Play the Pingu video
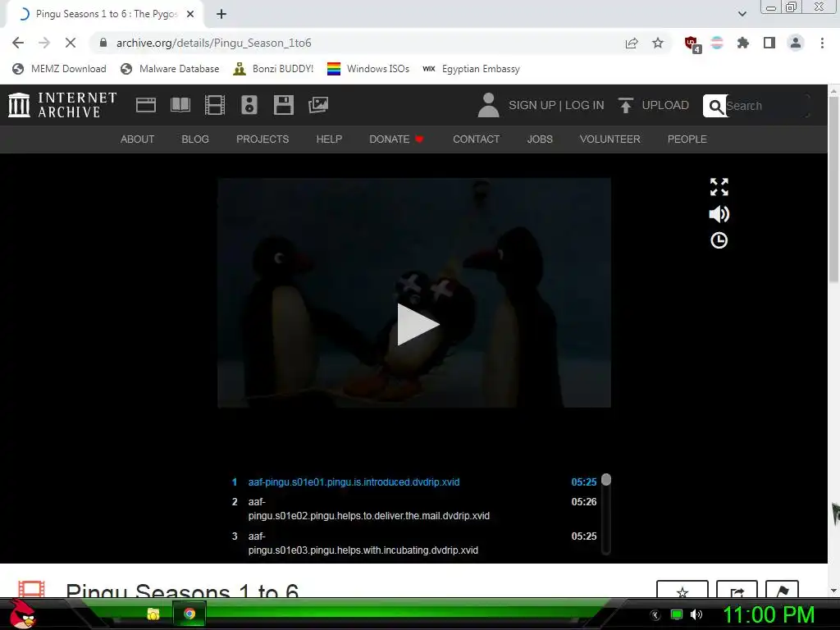840x630 pixels. 418,325
